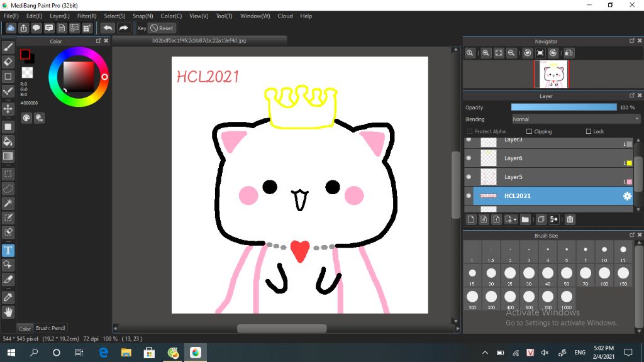Hide Layer6 using its visibility dot
The image size is (644, 362).
point(469,158)
